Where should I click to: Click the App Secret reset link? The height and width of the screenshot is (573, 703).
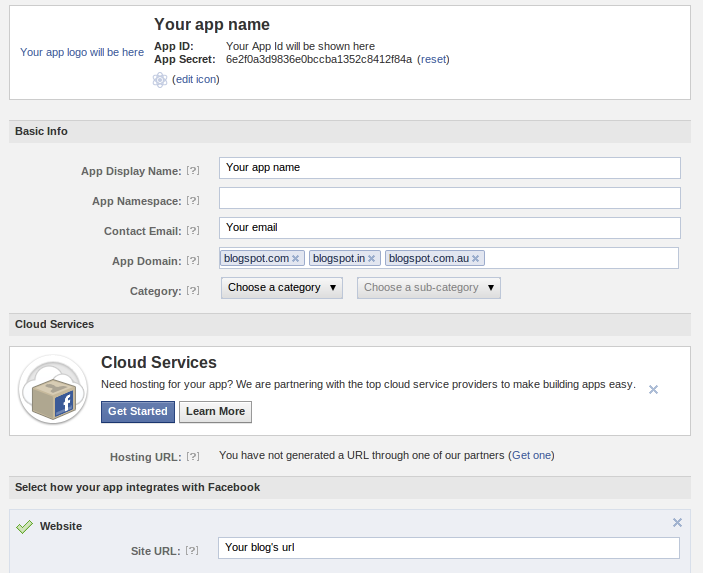[433, 59]
